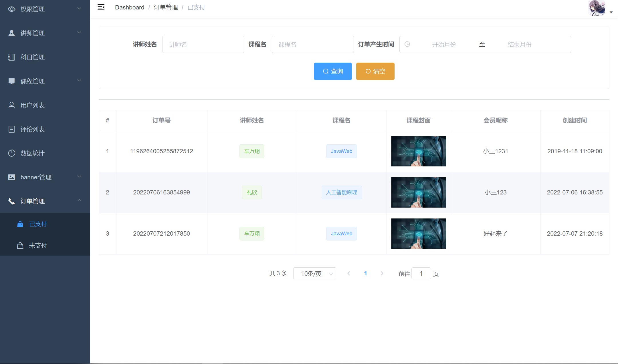Screen dimensions: 618x364
Task: Click the hamburger sidebar collapse icon
Action: (101, 7)
